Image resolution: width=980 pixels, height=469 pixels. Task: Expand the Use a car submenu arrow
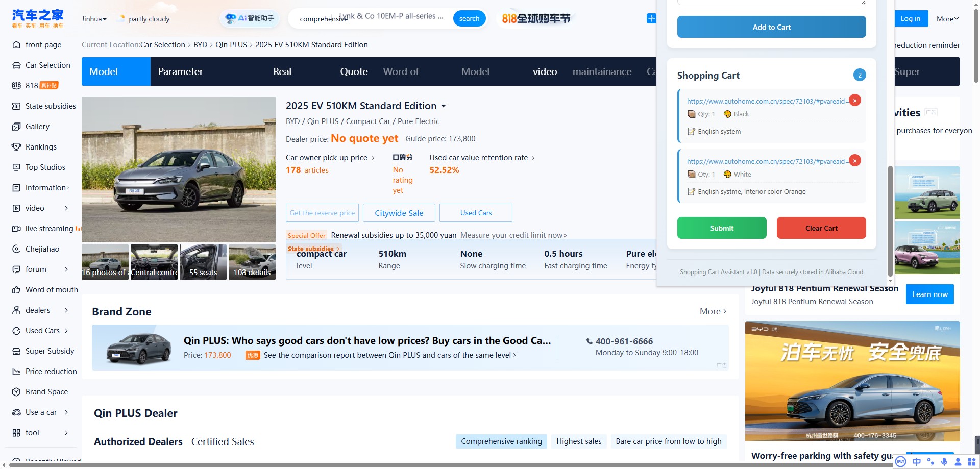(x=66, y=412)
